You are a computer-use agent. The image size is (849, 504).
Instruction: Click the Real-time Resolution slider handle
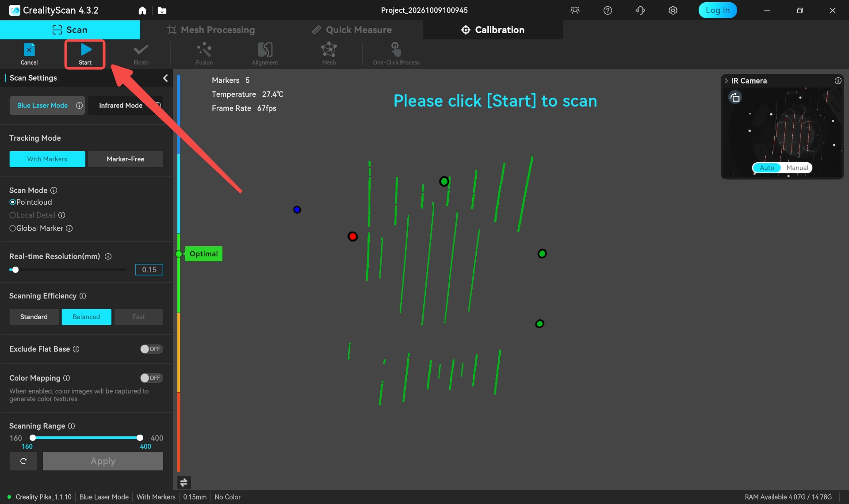pos(15,270)
